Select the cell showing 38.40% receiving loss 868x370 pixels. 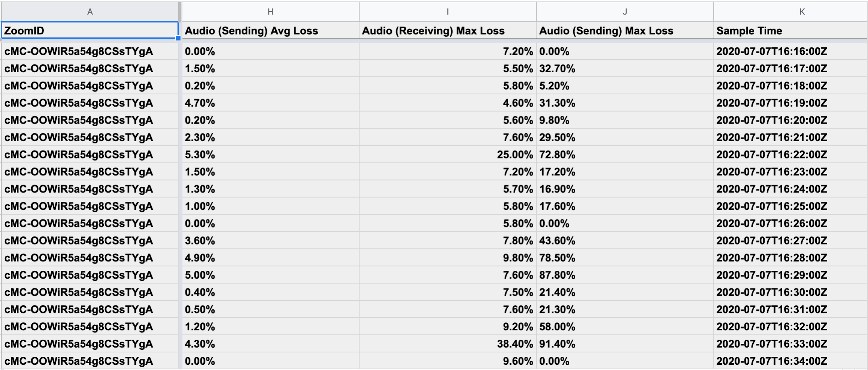pos(447,344)
